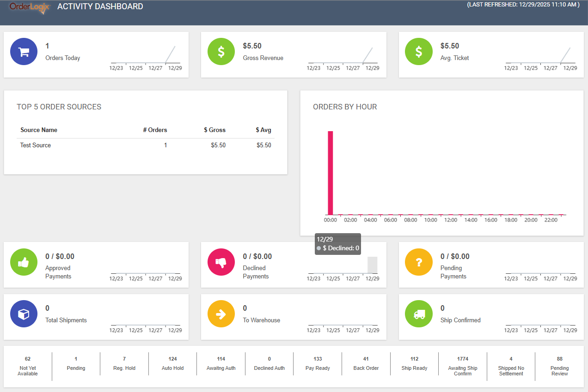Sort by the Source Name column header

click(x=39, y=130)
